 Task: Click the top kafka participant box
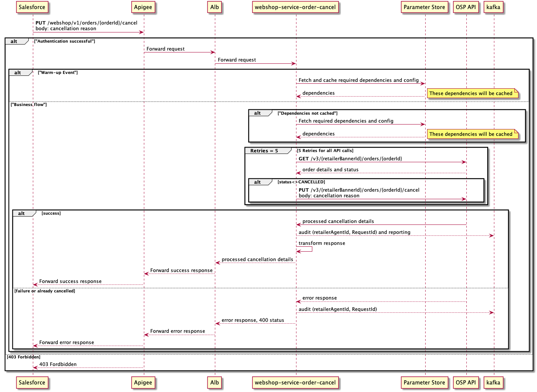click(494, 7)
